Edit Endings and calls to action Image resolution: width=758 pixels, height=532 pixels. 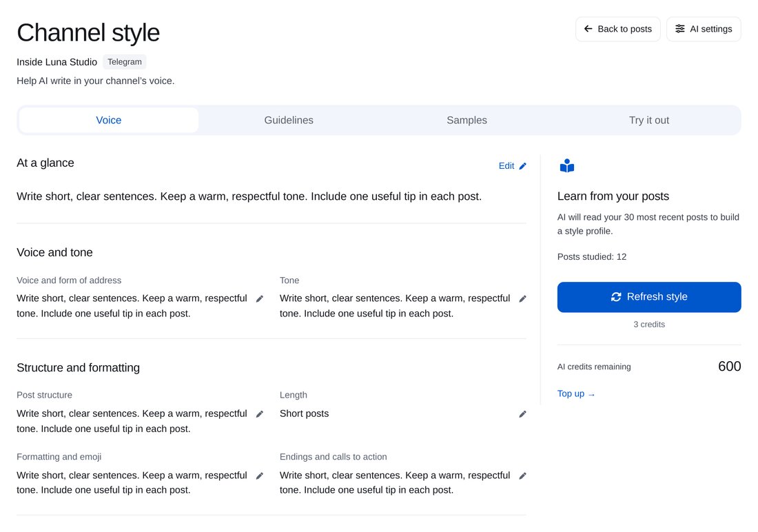pyautogui.click(x=522, y=476)
